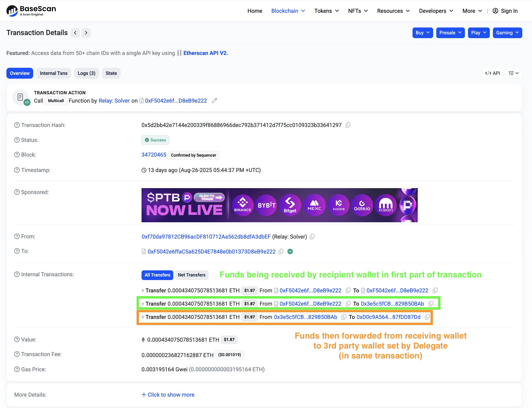Copy the transaction hash to clipboard
The image size is (532, 408).
348,125
